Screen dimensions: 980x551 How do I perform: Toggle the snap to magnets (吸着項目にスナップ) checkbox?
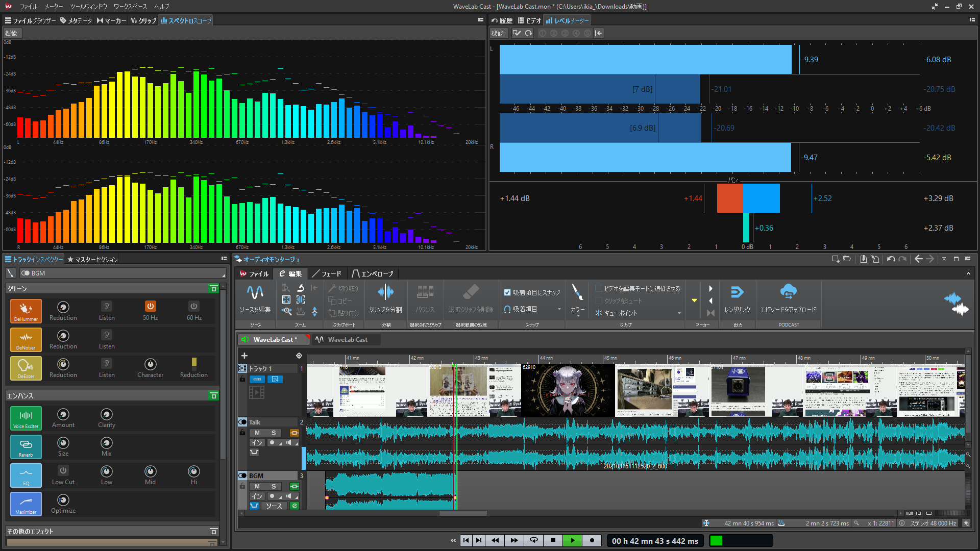tap(507, 292)
